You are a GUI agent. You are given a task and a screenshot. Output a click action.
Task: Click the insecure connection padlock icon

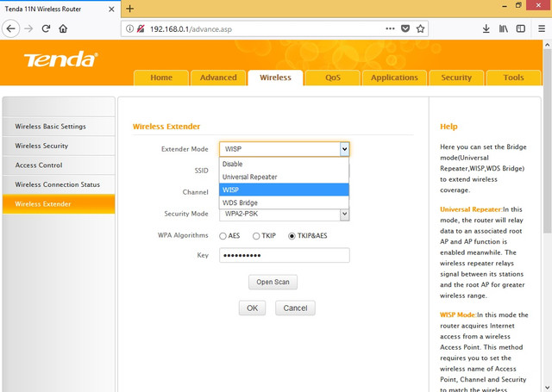141,28
